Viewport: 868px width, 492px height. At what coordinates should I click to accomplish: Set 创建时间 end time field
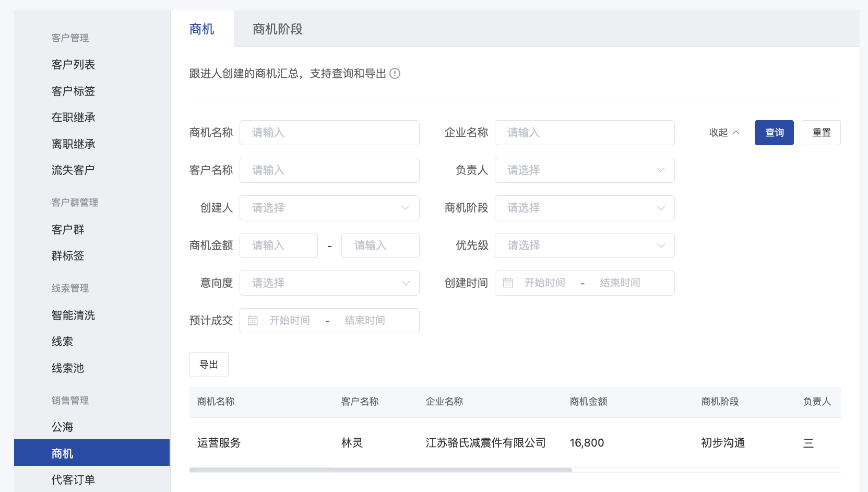[x=620, y=283]
